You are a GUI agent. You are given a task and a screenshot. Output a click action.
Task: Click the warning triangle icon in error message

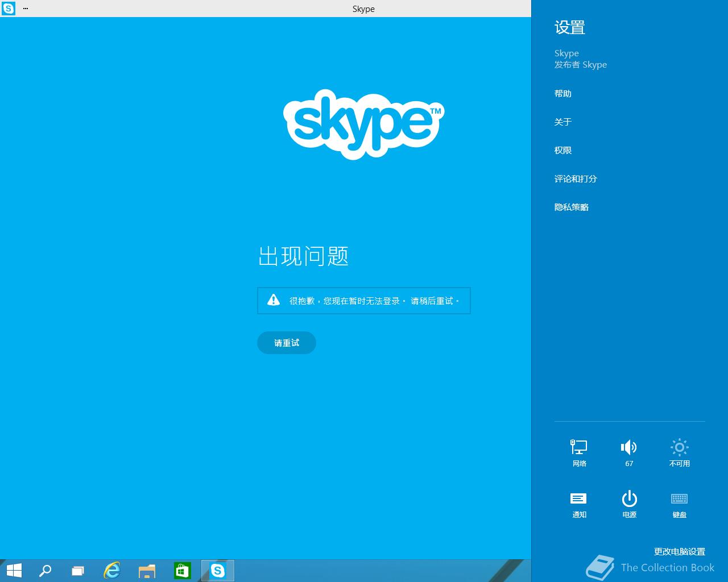tap(274, 300)
